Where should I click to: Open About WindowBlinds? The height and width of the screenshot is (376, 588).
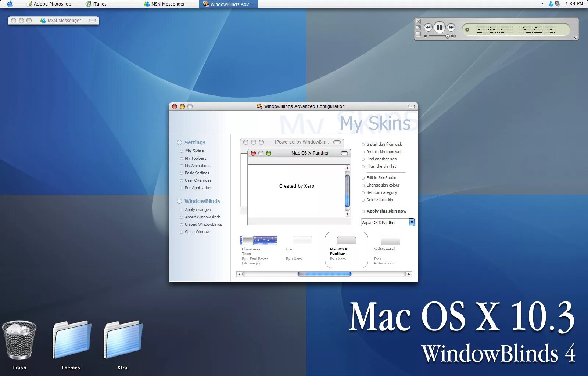tap(203, 217)
